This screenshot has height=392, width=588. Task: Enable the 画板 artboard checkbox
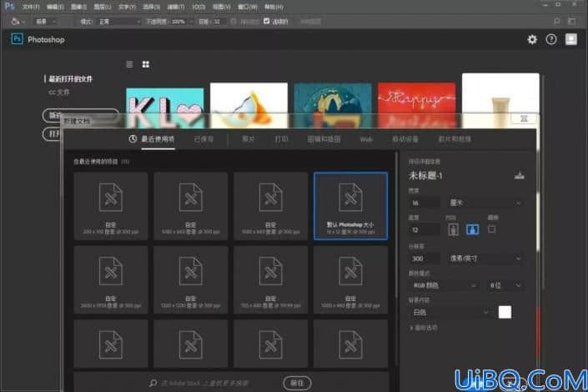click(491, 229)
